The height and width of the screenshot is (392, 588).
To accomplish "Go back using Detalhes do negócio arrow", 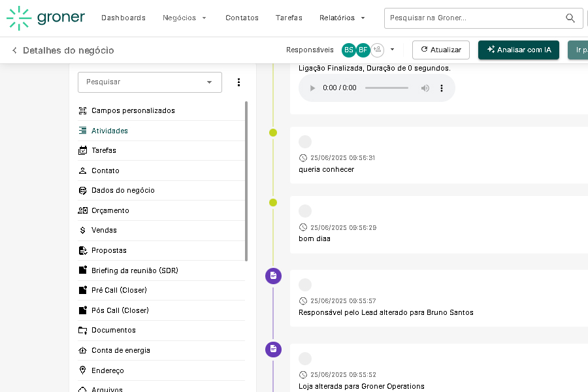I will pyautogui.click(x=14, y=50).
